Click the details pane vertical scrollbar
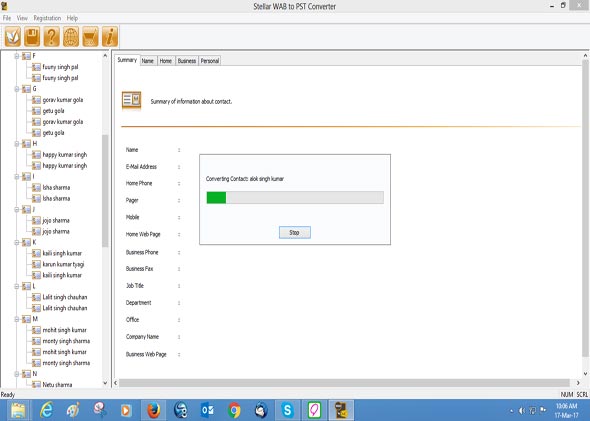Screen dimensions: 590x421 (x=585, y=207)
